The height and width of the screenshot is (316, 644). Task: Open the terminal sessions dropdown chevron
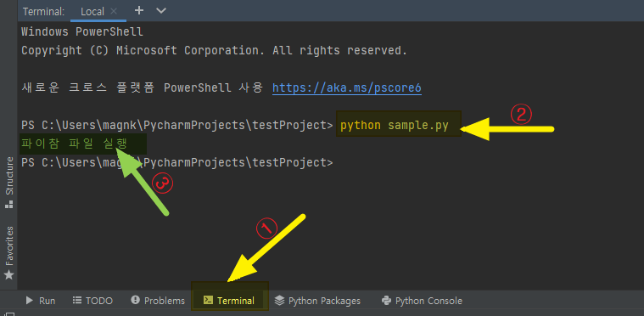tap(161, 11)
